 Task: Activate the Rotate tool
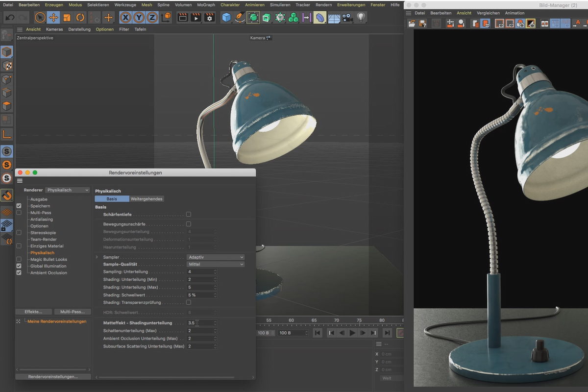[x=80, y=18]
